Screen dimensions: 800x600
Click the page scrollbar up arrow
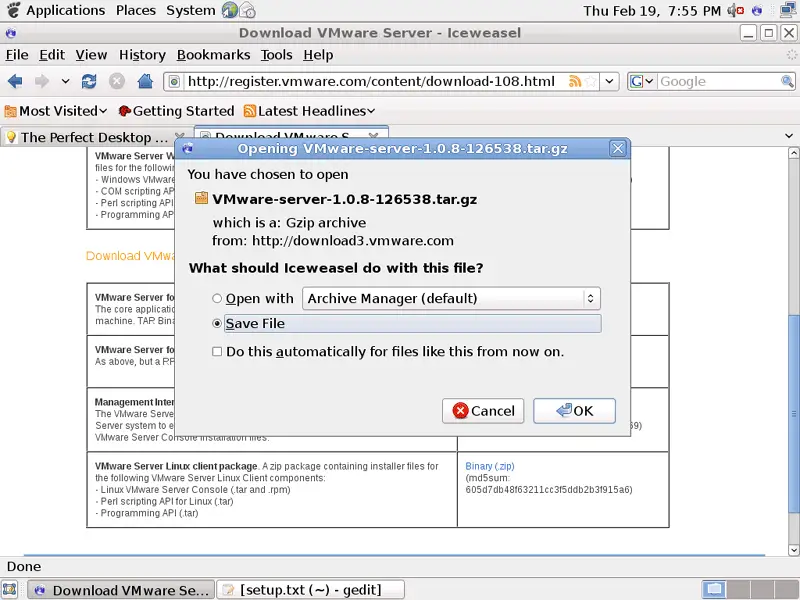tap(793, 153)
